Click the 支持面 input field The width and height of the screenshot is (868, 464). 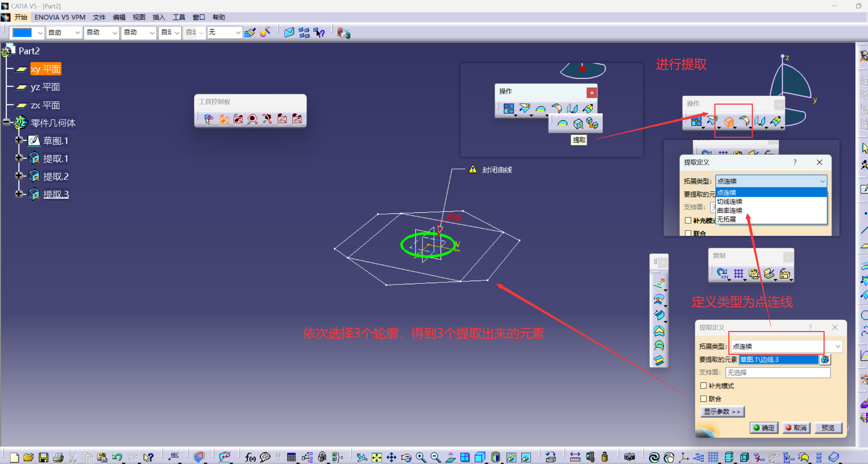pyautogui.click(x=777, y=372)
